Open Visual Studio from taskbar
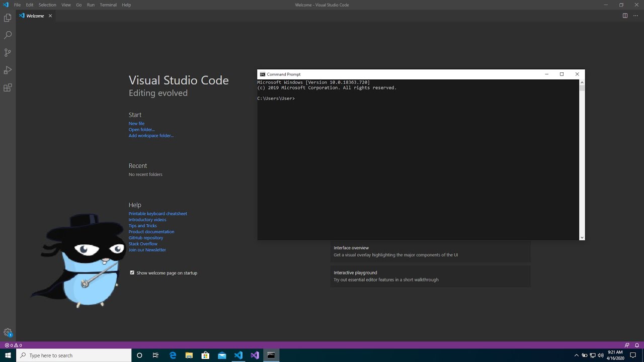 255,355
